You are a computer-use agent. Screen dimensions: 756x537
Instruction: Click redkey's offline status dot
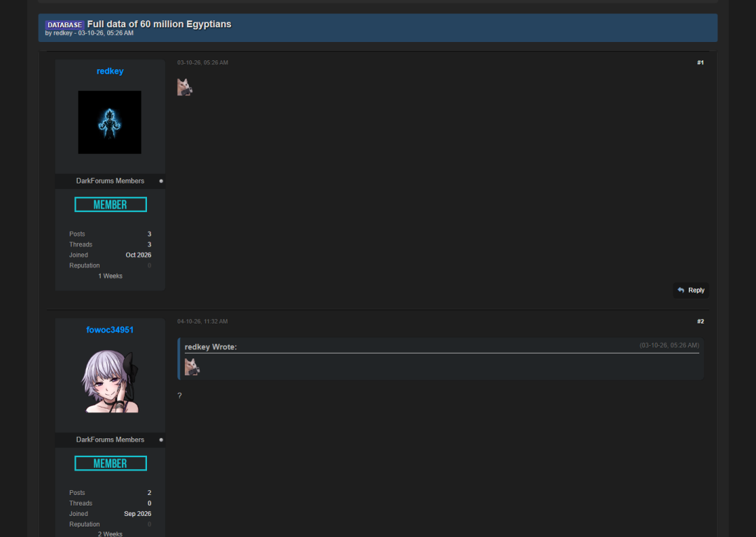[x=161, y=181]
